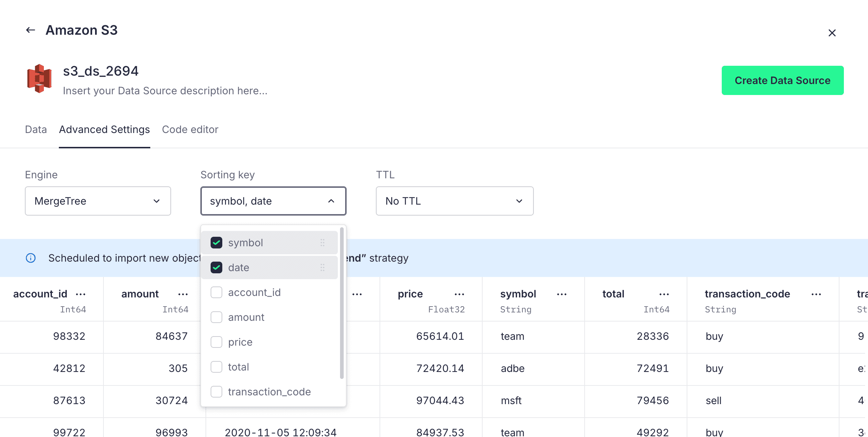Open the column options ellipsis for symbol
The image size is (868, 437).
pos(562,294)
